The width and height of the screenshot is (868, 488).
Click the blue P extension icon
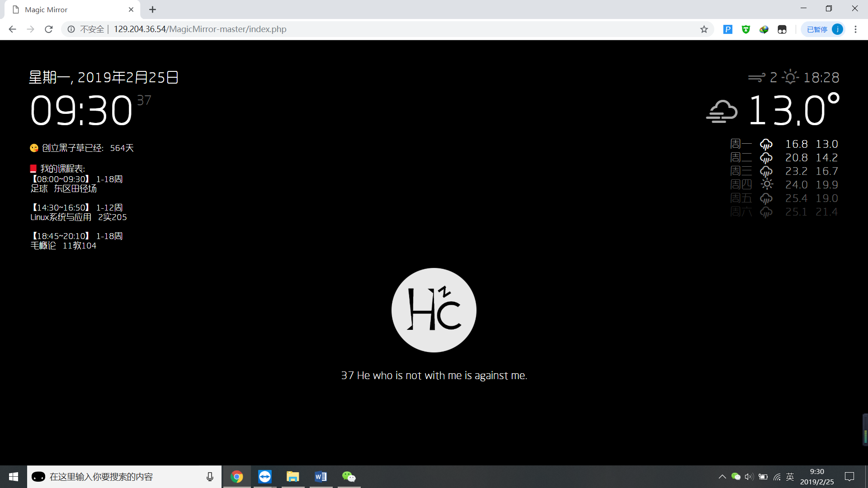[x=727, y=29]
